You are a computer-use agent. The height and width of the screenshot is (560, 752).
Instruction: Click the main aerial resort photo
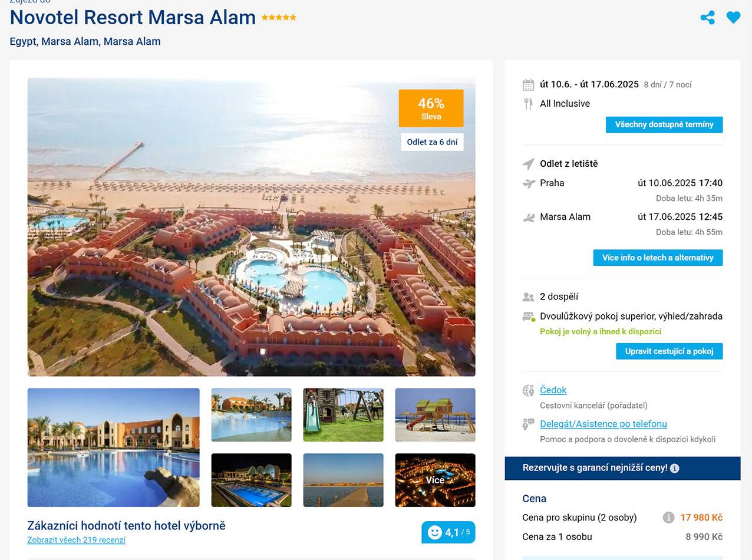(x=251, y=227)
